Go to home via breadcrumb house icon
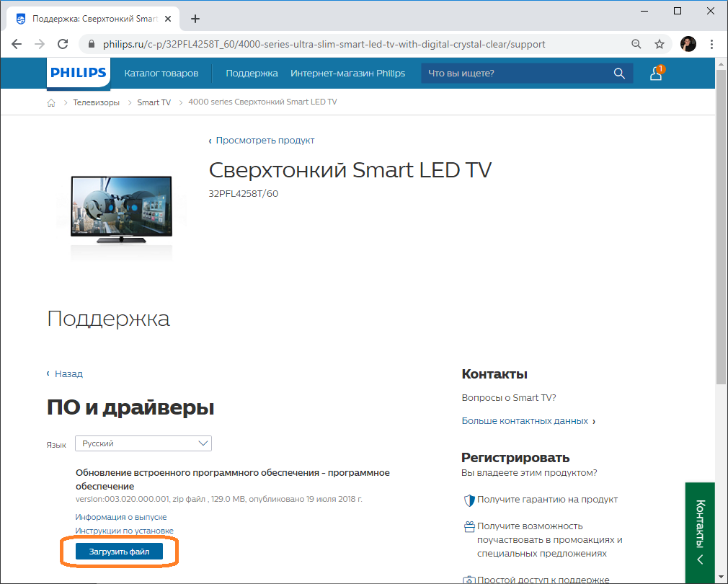Screen dimensions: 728x584 (x=51, y=102)
